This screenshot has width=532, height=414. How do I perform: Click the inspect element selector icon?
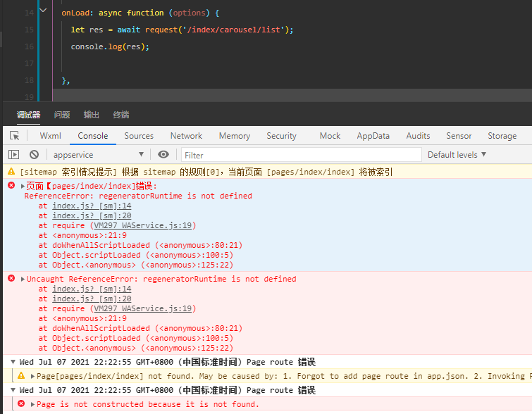point(14,136)
